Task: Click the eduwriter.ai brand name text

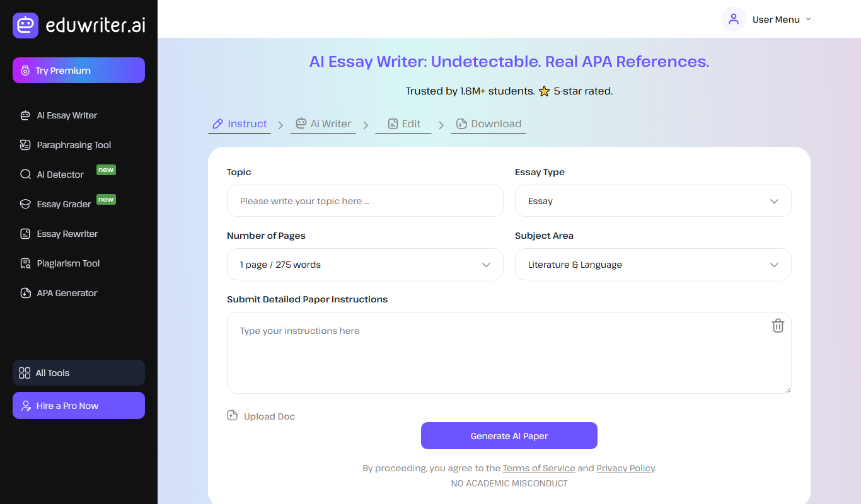Action: tap(96, 26)
